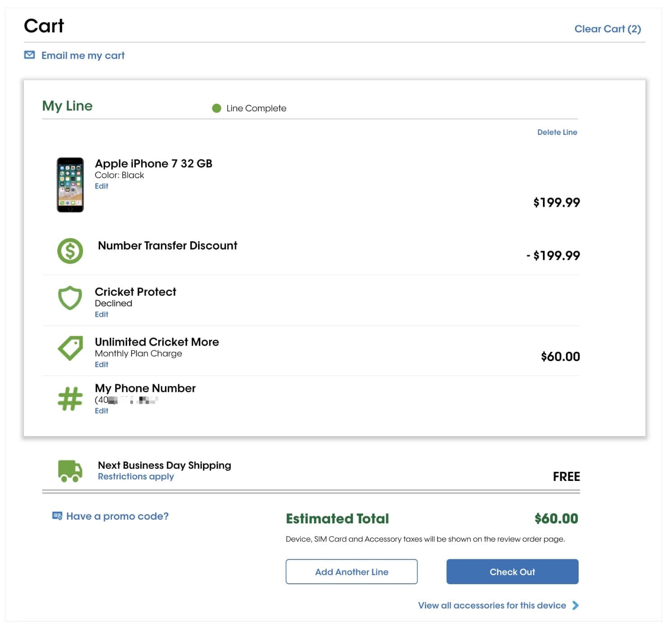Open shipping Restrictions apply link
The height and width of the screenshot is (628, 672).
pos(136,477)
